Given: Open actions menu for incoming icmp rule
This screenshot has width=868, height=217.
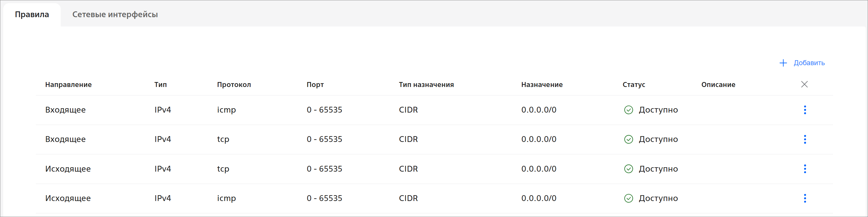Looking at the screenshot, I should coord(805,110).
